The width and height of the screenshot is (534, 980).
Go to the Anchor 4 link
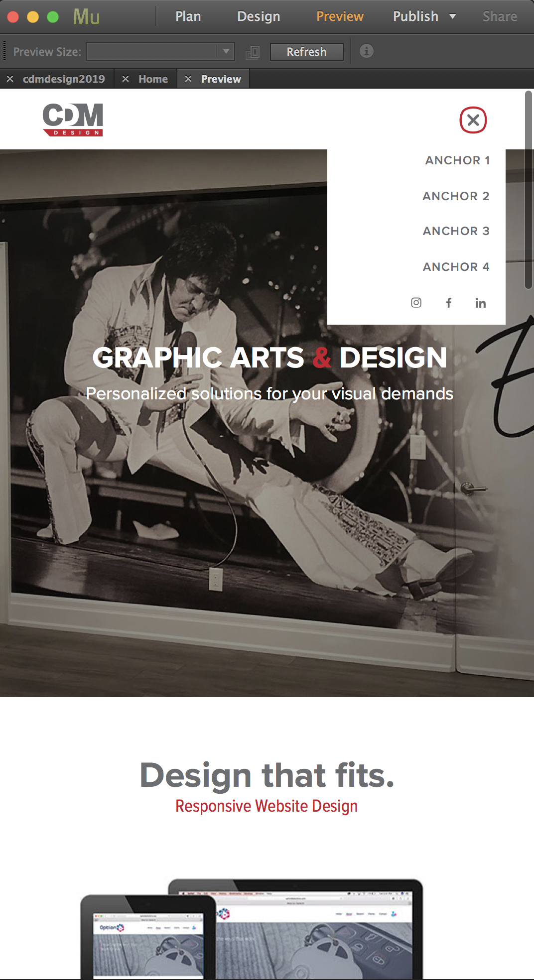(x=456, y=267)
